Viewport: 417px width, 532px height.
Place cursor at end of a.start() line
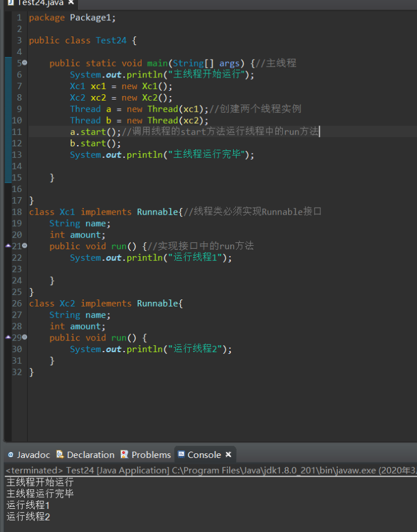coord(320,132)
